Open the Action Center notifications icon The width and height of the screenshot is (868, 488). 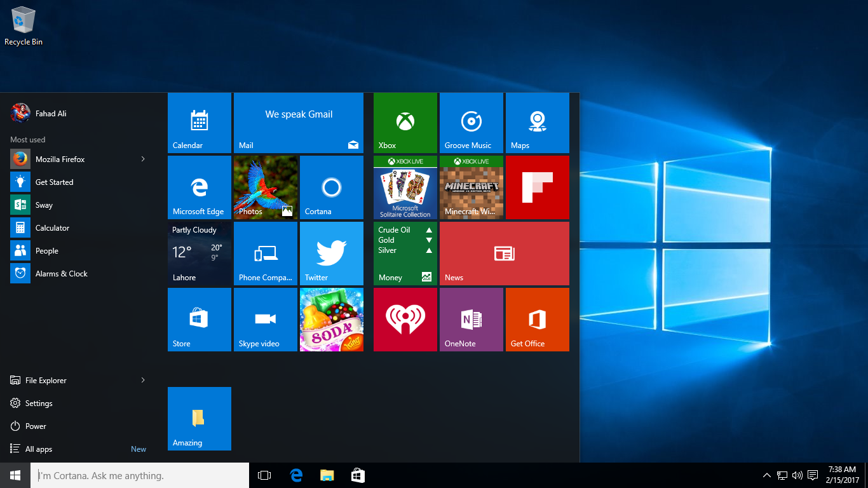point(813,475)
